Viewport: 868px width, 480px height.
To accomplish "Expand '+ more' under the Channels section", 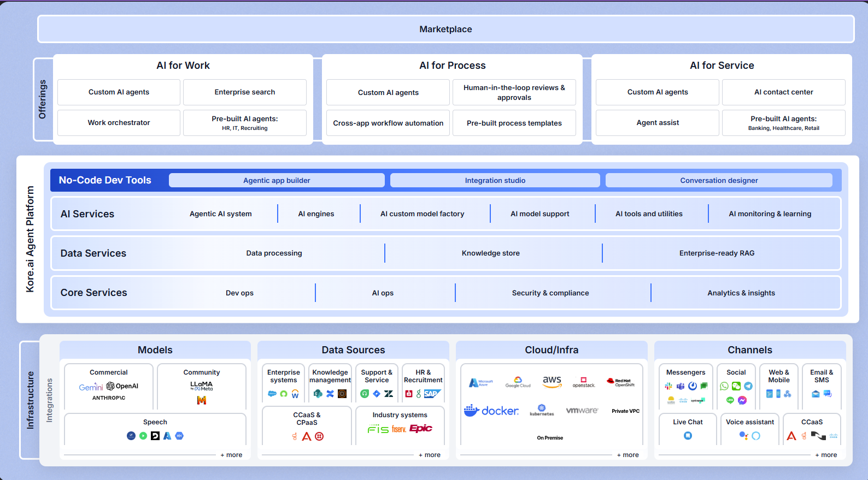I will [826, 455].
